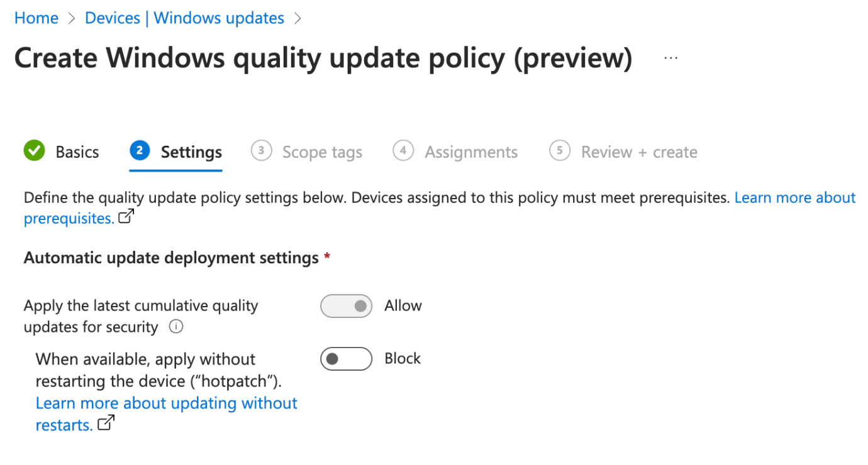The height and width of the screenshot is (465, 868).
Task: Open Learn more about updating without restarts
Action: pos(166,413)
